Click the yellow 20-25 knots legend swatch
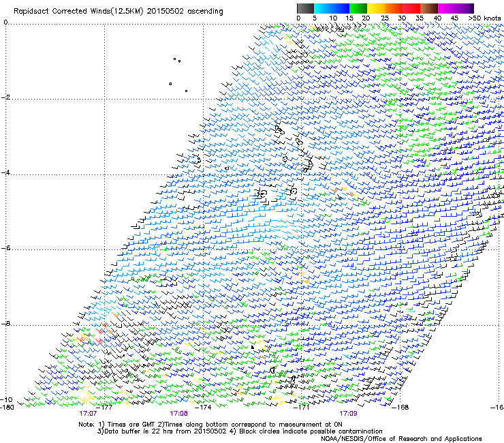This screenshot has width=504, height=443. point(376,8)
